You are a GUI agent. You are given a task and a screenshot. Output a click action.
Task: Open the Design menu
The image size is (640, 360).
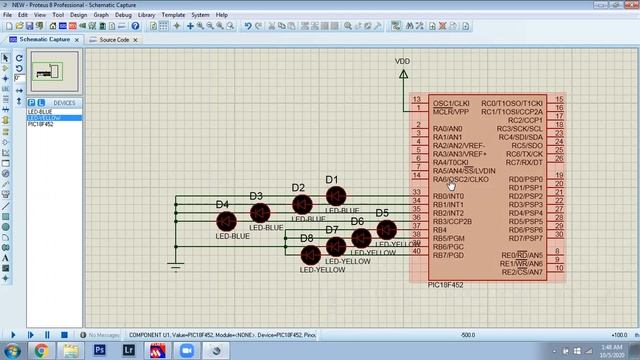click(78, 15)
